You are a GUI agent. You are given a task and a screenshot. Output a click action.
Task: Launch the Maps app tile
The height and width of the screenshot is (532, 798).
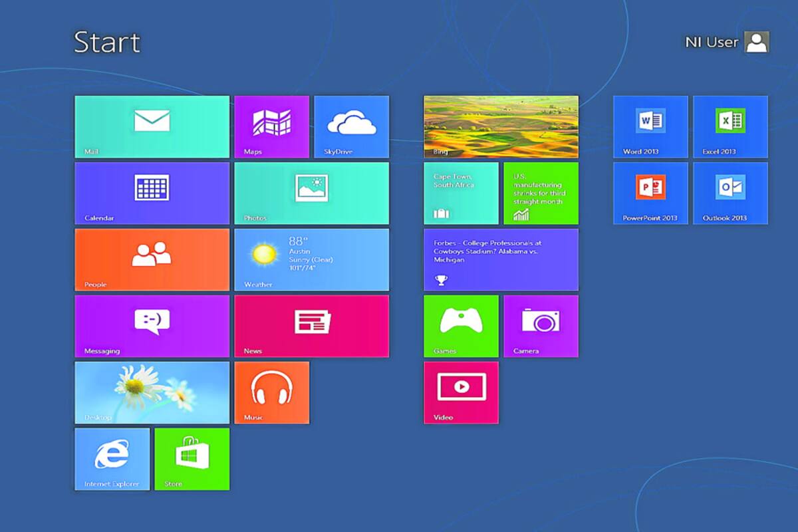271,126
